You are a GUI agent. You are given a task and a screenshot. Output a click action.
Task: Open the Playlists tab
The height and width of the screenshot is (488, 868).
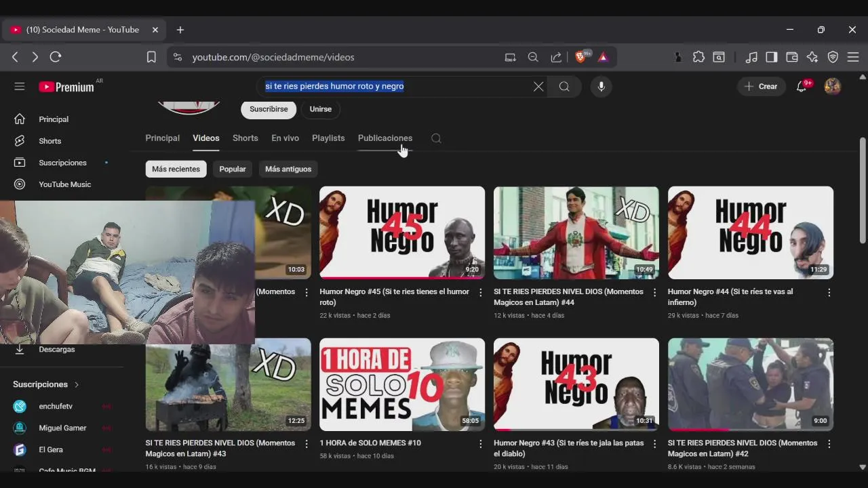328,138
